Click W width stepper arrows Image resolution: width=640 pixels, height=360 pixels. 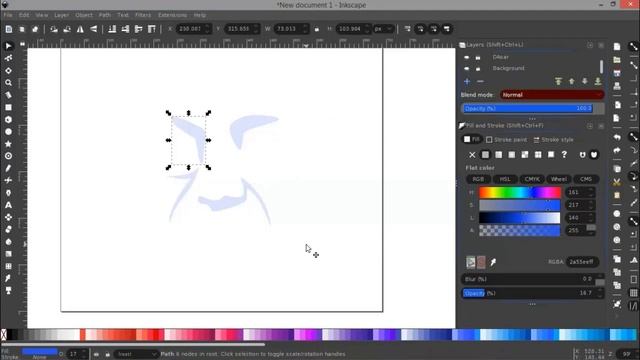tap(305, 29)
